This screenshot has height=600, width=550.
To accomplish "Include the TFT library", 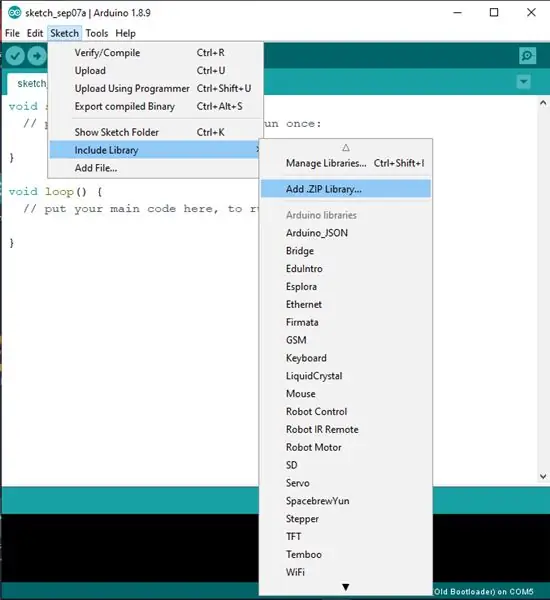I will coord(346,536).
